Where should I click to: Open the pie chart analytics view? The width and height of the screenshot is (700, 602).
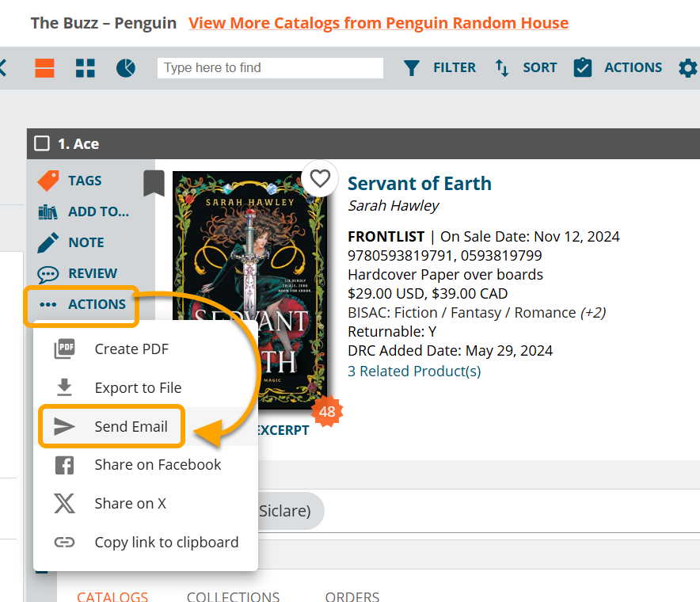126,68
